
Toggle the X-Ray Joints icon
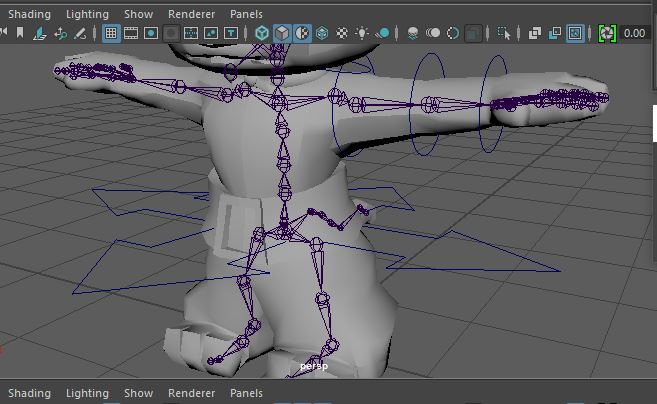[575, 33]
